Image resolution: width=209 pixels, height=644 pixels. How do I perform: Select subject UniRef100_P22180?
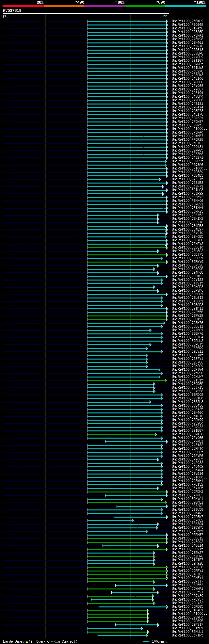[187, 398]
